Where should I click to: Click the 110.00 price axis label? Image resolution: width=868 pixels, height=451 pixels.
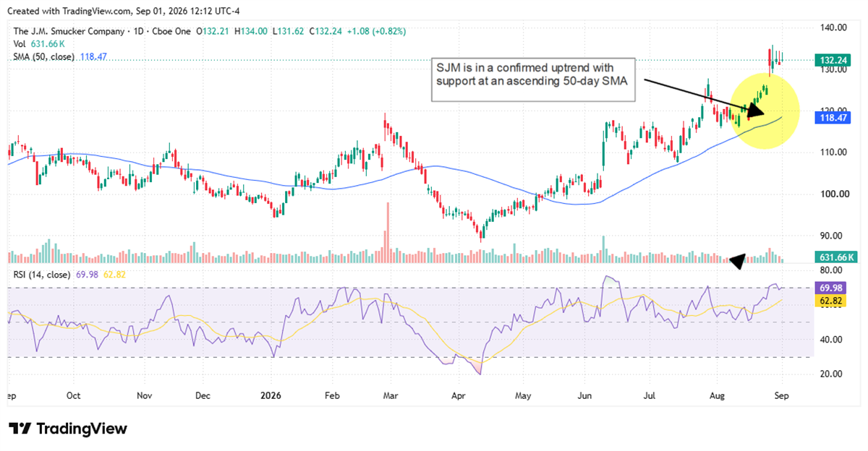(835, 153)
